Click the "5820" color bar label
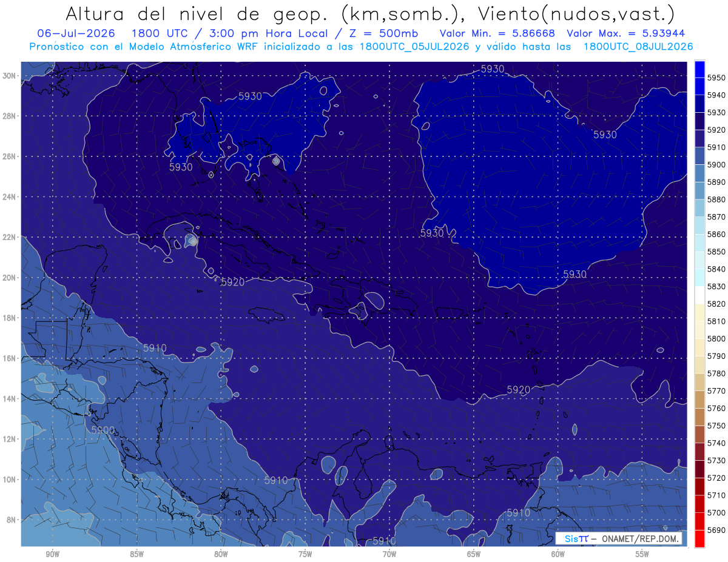This screenshot has width=728, height=562. coord(716,304)
